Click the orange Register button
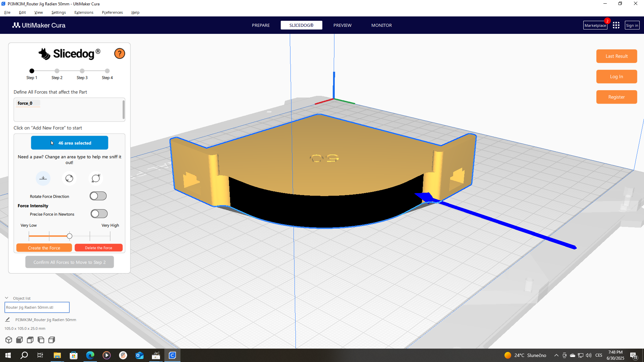 pyautogui.click(x=616, y=97)
